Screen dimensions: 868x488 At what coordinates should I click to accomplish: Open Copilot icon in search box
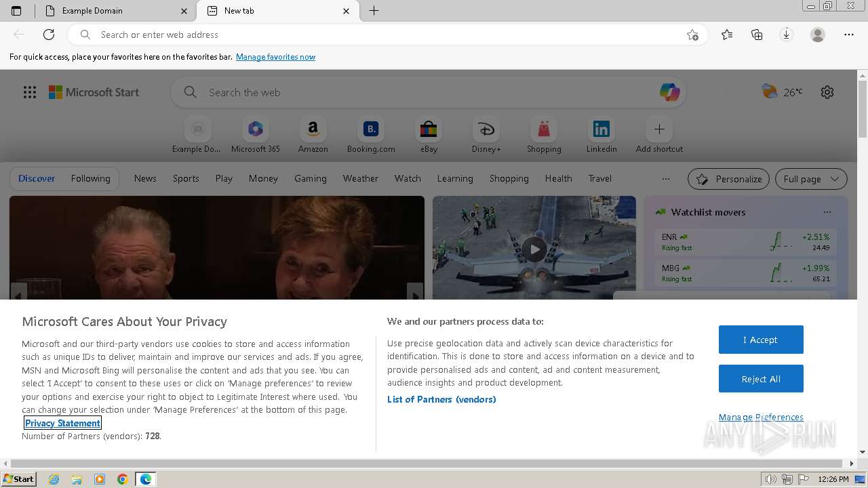[x=669, y=92]
